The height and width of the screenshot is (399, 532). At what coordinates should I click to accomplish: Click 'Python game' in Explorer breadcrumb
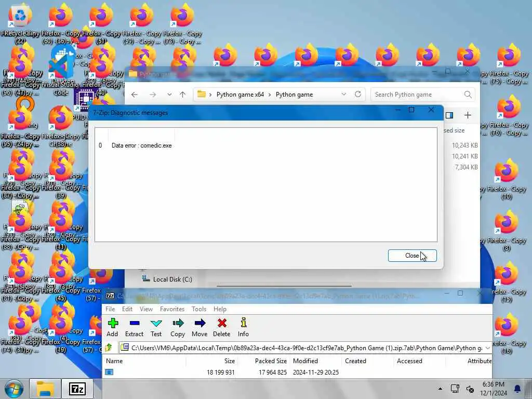(x=294, y=95)
